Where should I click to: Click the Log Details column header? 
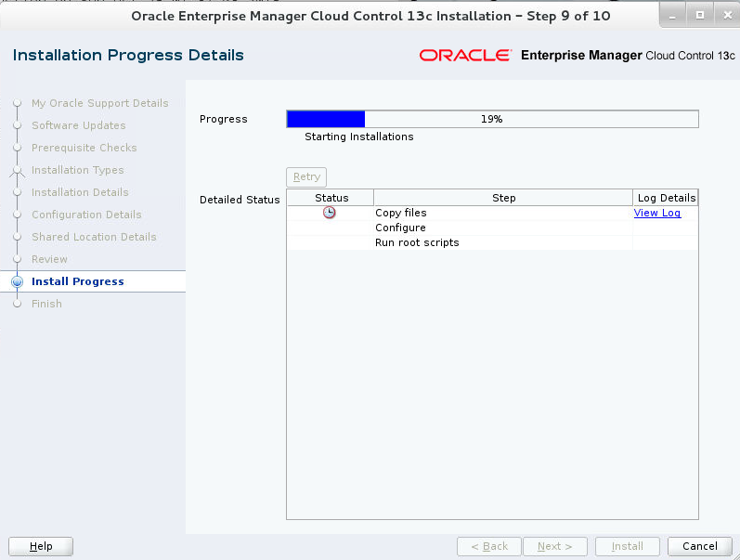[x=666, y=198]
